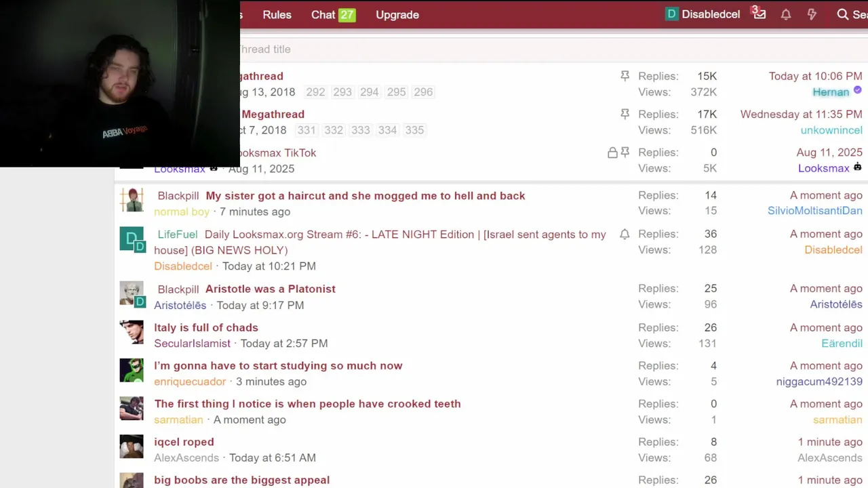Go to page 331 of second Megathread
The height and width of the screenshot is (488, 868).
[x=307, y=130]
